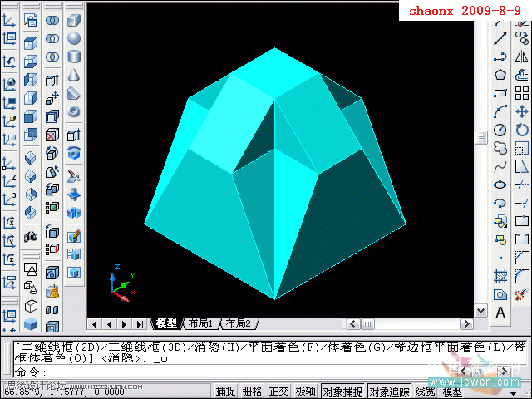Toggle 正交 ortho mode
Viewport: 532px width, 399px height.
[279, 392]
